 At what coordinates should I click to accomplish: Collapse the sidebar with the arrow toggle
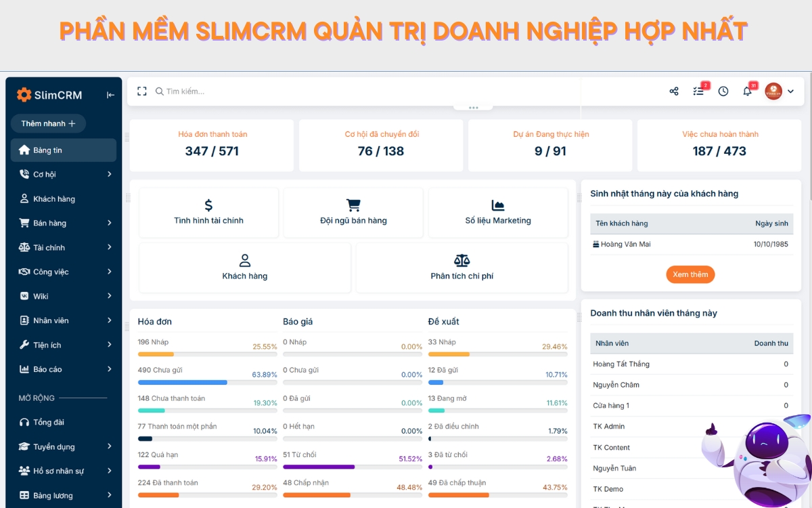(110, 95)
